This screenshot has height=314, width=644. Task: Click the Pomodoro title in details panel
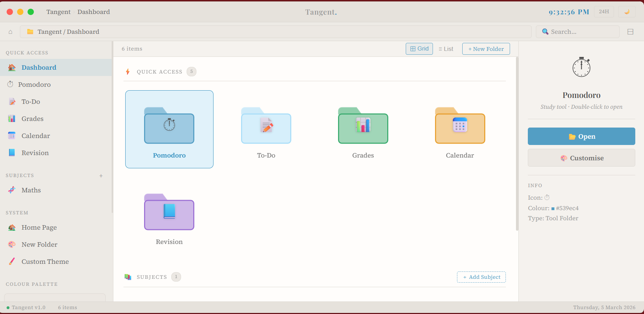[582, 95]
